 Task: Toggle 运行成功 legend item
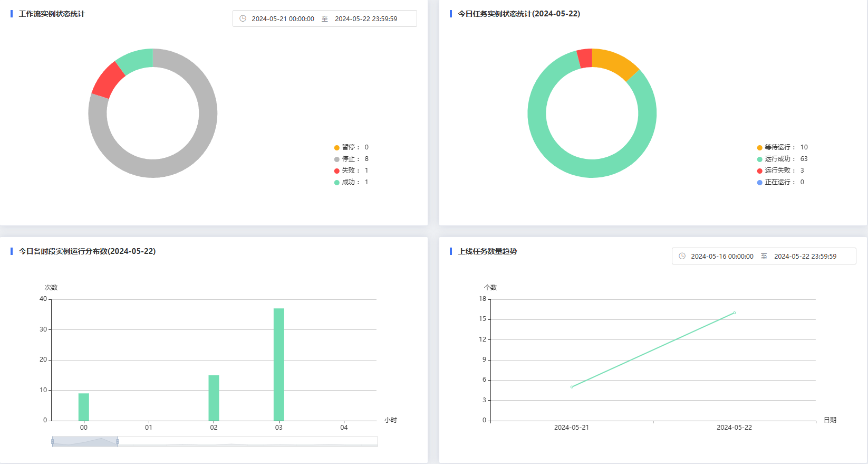tap(782, 159)
